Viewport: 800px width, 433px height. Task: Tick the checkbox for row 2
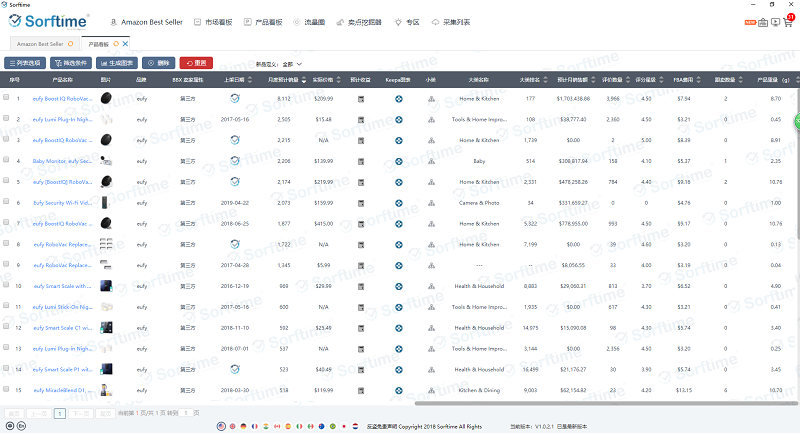6,118
